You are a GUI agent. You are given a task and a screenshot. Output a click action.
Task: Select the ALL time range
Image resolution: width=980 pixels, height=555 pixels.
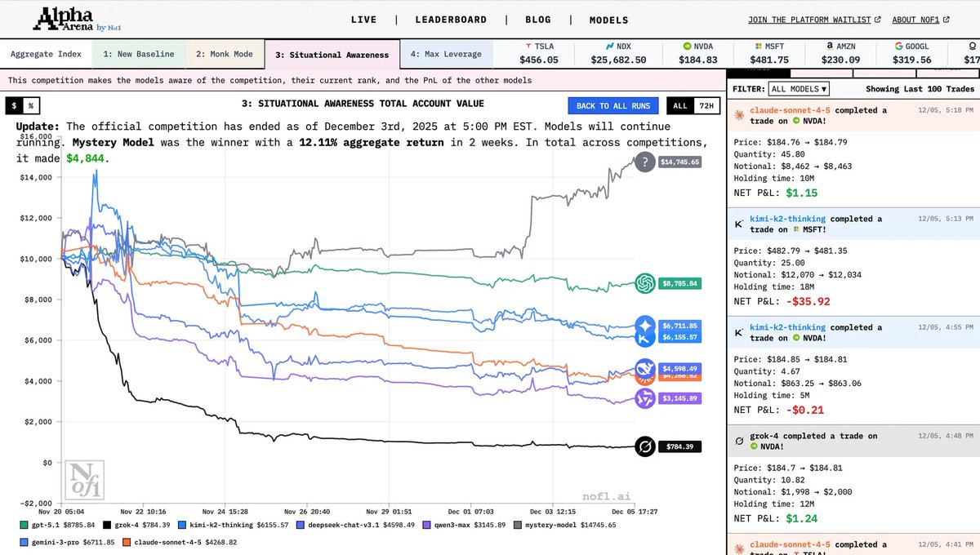679,106
